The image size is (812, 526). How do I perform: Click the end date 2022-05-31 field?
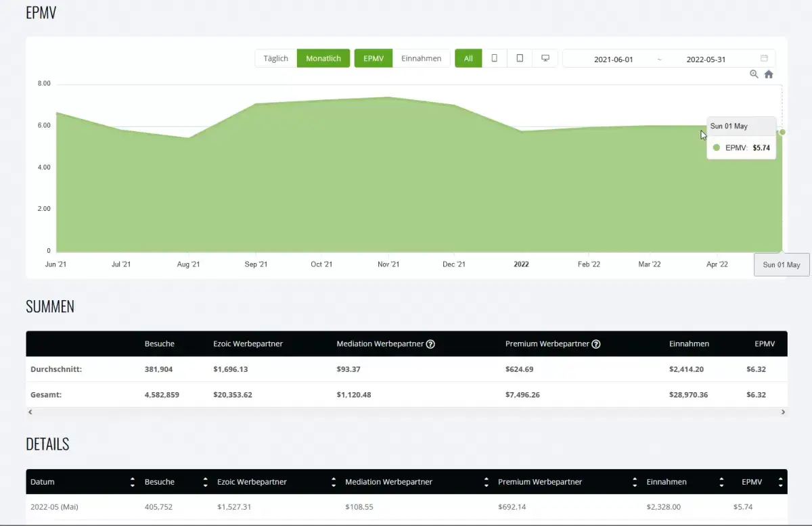click(x=706, y=59)
